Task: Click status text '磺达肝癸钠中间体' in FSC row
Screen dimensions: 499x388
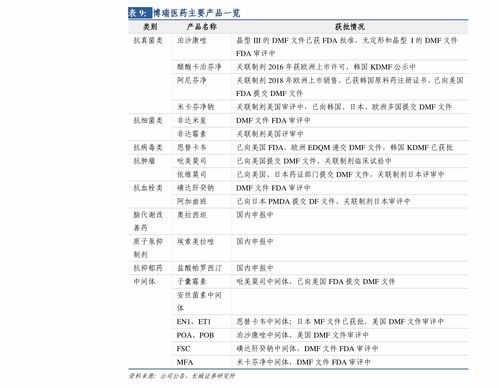Action: click(x=266, y=349)
